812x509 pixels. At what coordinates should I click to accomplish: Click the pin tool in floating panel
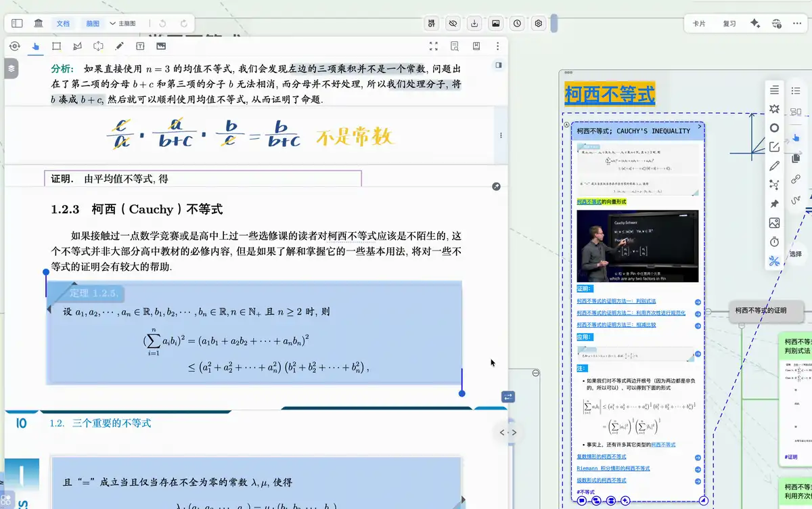[775, 204]
